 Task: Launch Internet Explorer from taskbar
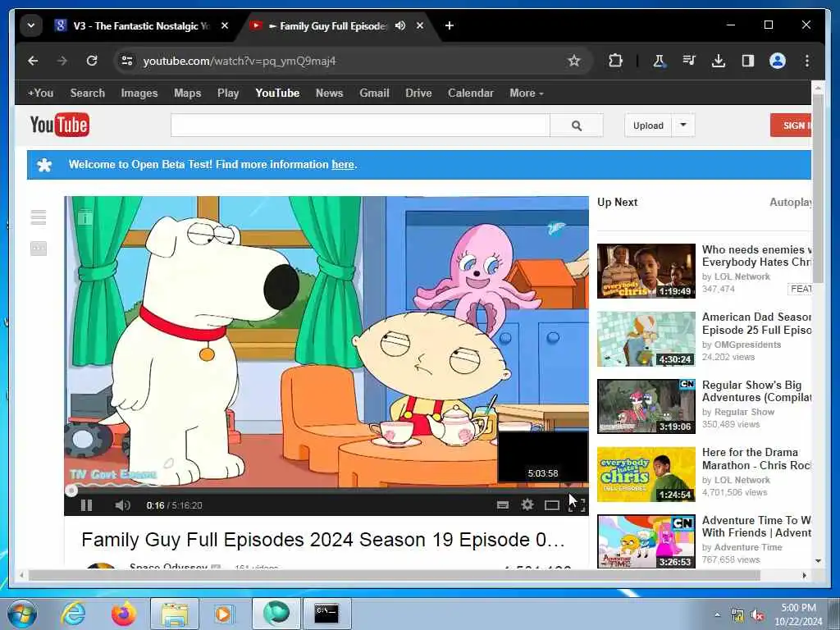point(73,614)
